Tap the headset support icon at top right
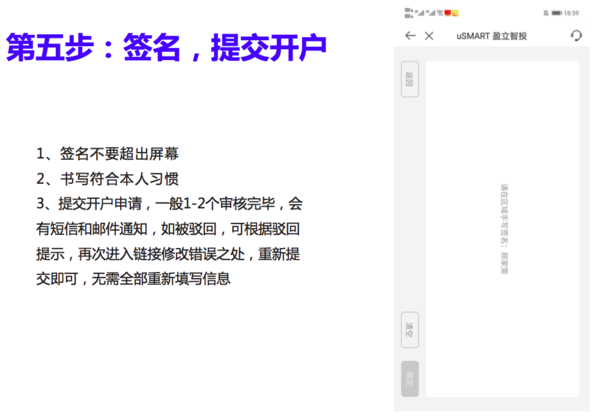 point(576,36)
